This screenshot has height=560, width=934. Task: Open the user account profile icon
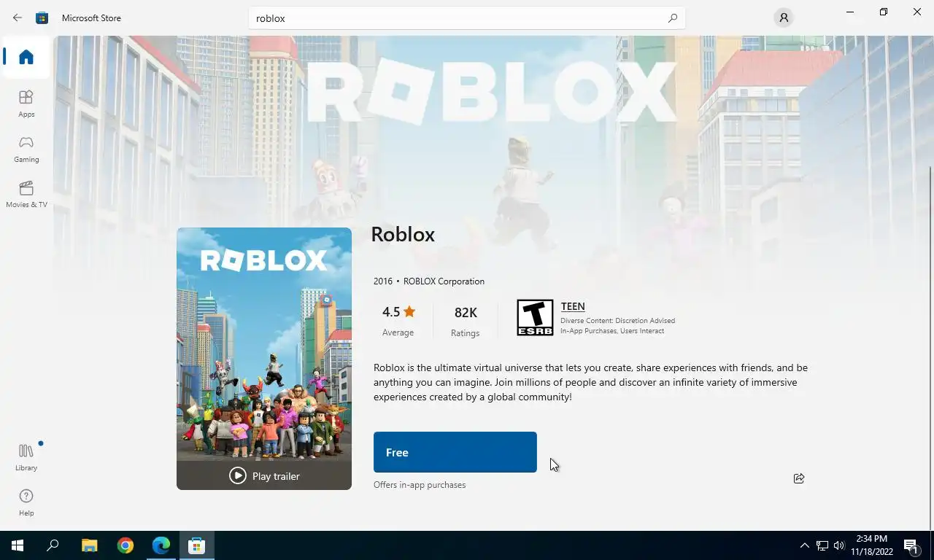[x=784, y=17]
